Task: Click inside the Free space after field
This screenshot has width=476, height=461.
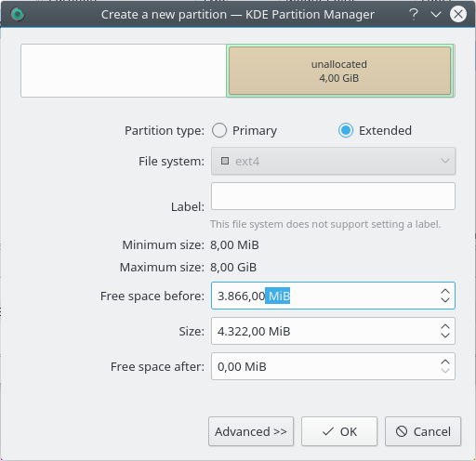Action: click(x=325, y=366)
